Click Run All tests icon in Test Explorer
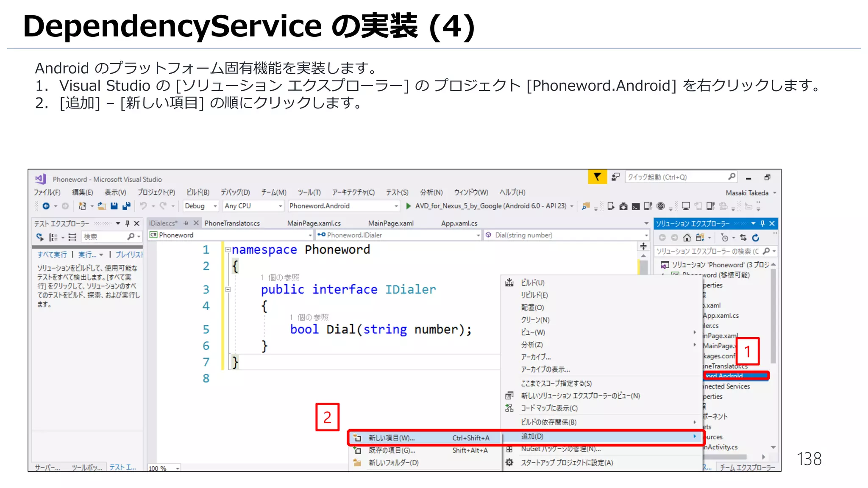Viewport: 868px width, 488px height. pyautogui.click(x=40, y=237)
